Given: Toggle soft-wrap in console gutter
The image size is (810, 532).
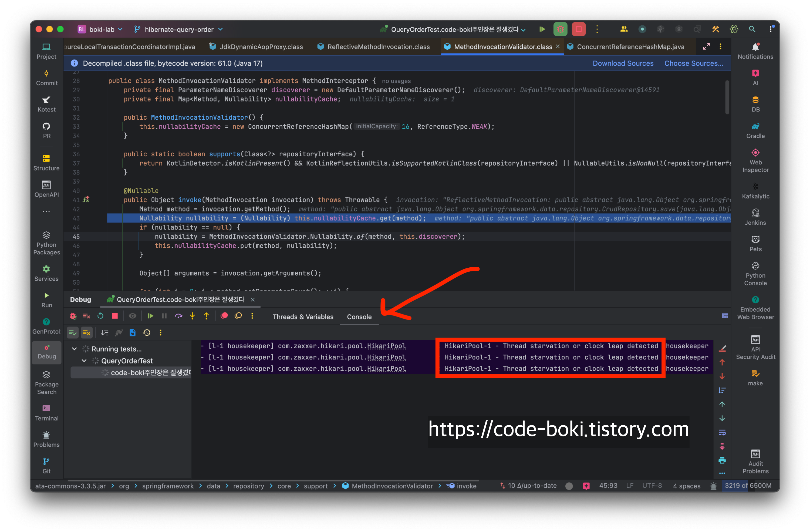Looking at the screenshot, I should [722, 433].
